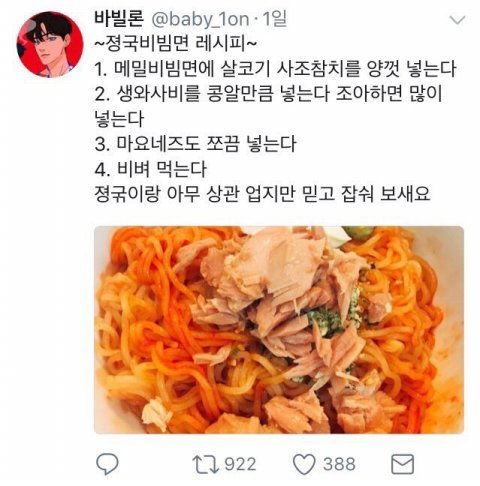Click the 922 retweet count
This screenshot has width=480, height=486.
pos(240,464)
